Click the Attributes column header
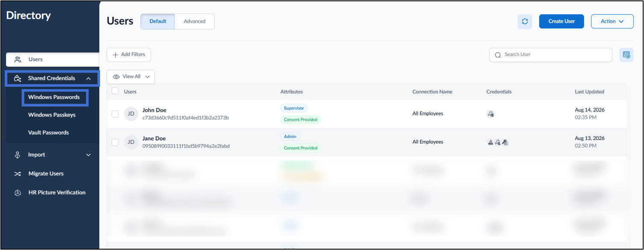Screen dimensions: 644x250 tap(292, 92)
